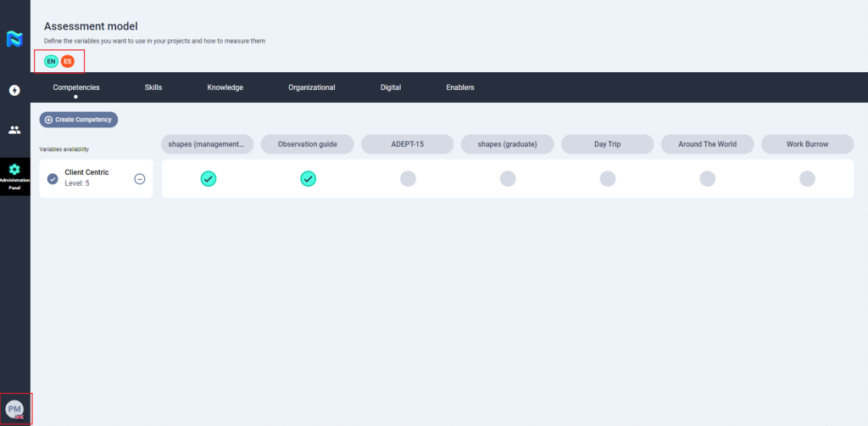Select the EN language badge
The height and width of the screenshot is (426, 868).
click(51, 61)
